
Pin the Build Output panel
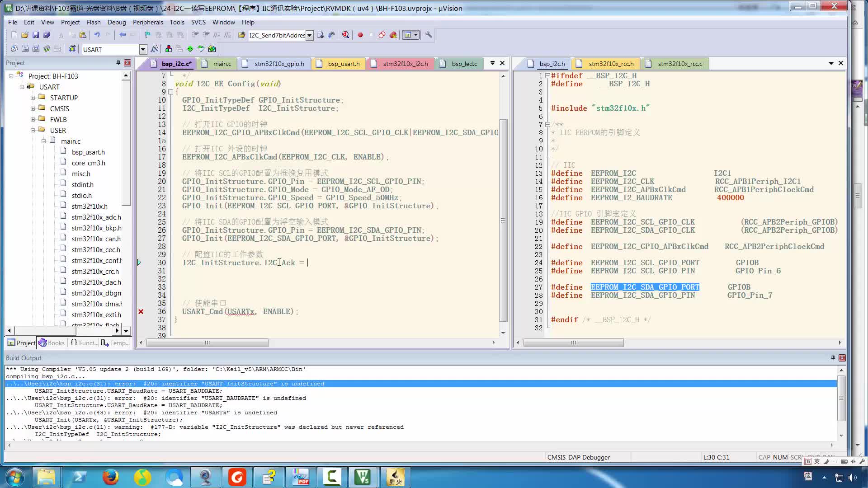click(833, 357)
